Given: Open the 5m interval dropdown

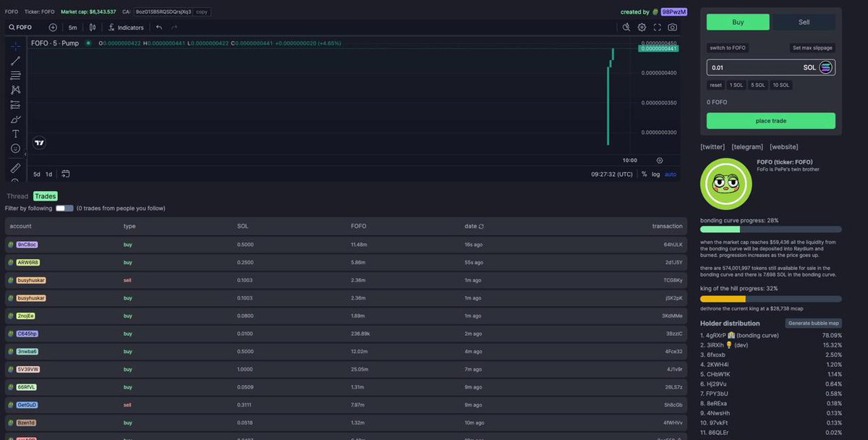Looking at the screenshot, I should [72, 27].
